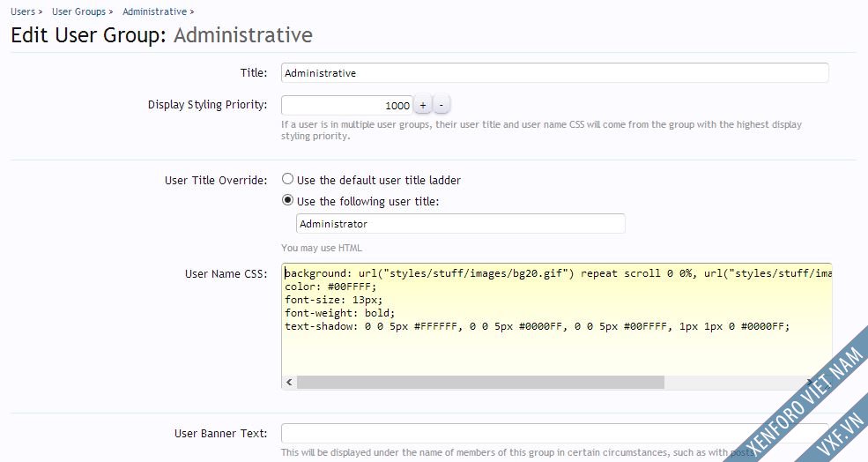Click the 'User Name CSS:' label

coord(226,274)
